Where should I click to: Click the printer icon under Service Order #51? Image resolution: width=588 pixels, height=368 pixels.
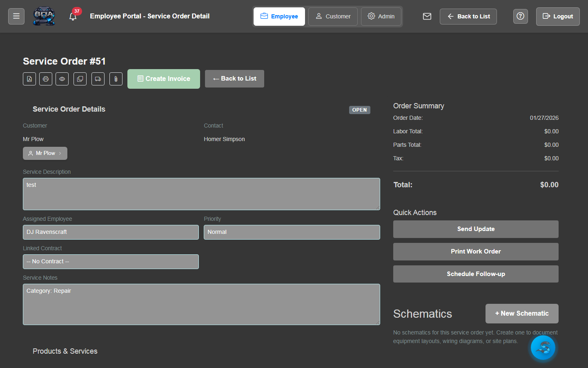click(46, 79)
